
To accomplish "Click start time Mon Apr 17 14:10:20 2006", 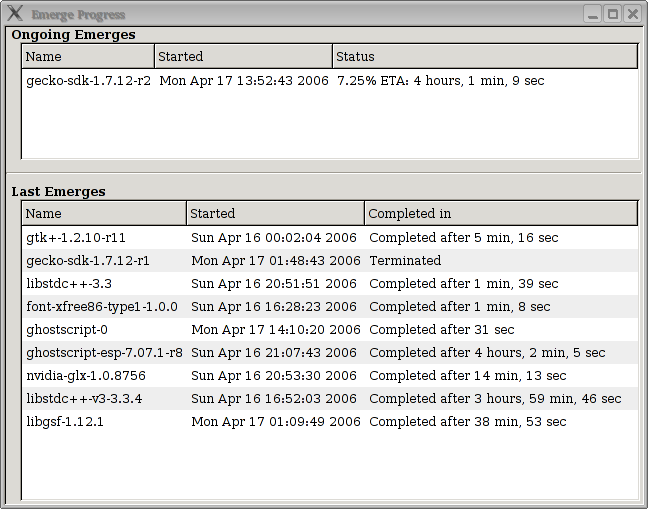I will (x=276, y=330).
